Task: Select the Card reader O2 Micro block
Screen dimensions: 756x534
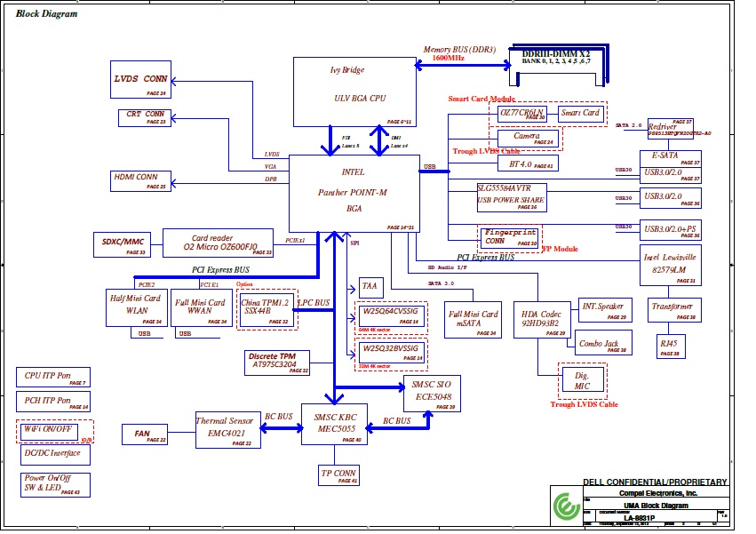Action: [x=219, y=243]
